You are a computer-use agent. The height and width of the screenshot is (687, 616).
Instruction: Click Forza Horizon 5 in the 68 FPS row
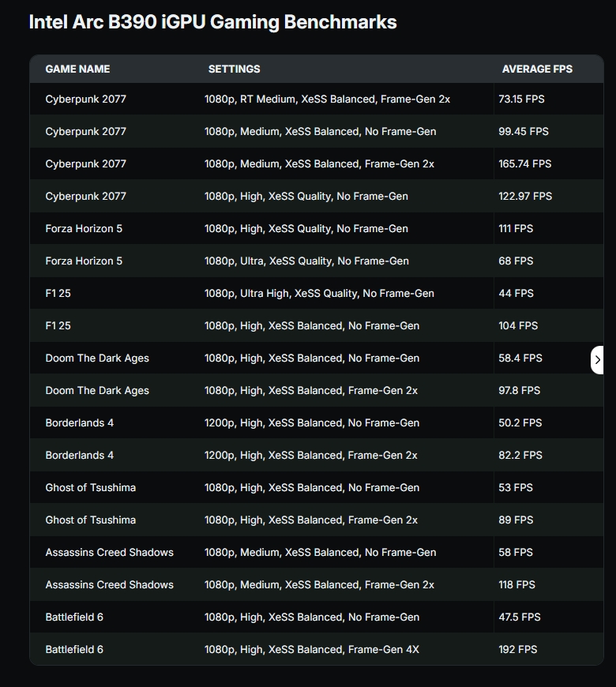tap(84, 261)
